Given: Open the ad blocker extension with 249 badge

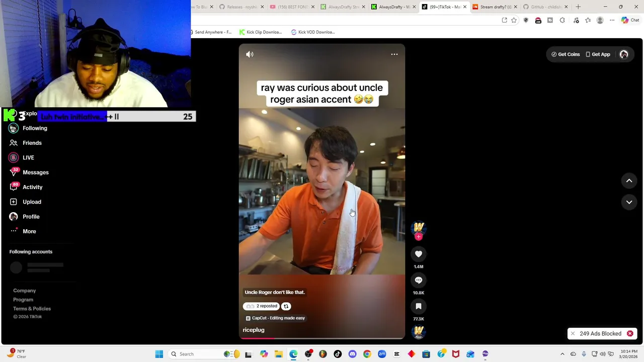Looking at the screenshot, I should [538, 20].
